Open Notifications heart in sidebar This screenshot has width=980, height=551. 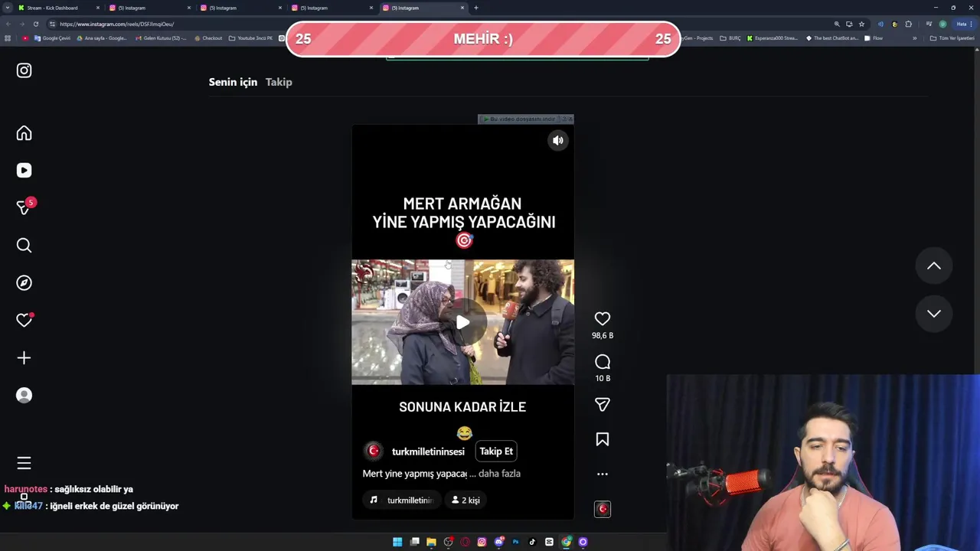pyautogui.click(x=24, y=320)
